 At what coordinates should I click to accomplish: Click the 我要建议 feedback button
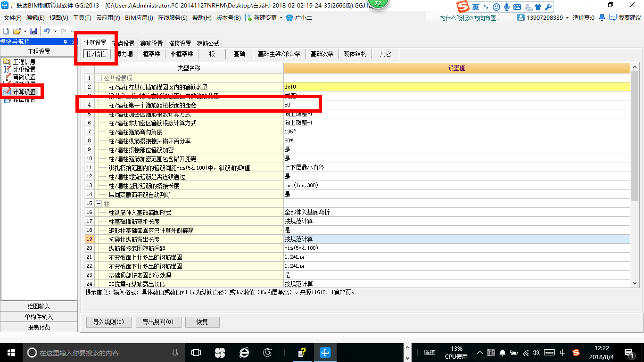[x=625, y=17]
